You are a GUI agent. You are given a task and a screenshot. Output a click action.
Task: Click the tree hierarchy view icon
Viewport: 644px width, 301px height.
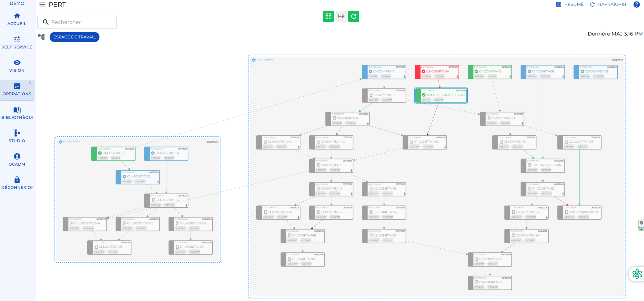[41, 37]
